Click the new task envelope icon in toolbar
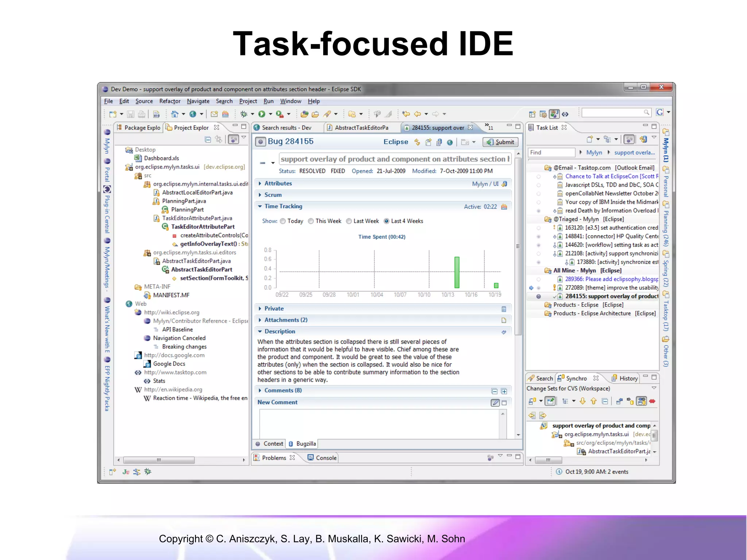 click(214, 114)
